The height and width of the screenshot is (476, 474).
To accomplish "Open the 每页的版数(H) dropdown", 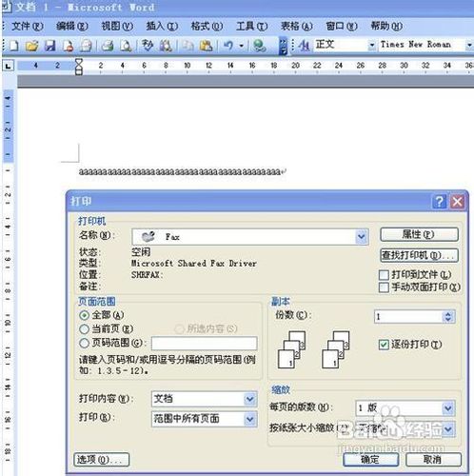I will click(448, 408).
